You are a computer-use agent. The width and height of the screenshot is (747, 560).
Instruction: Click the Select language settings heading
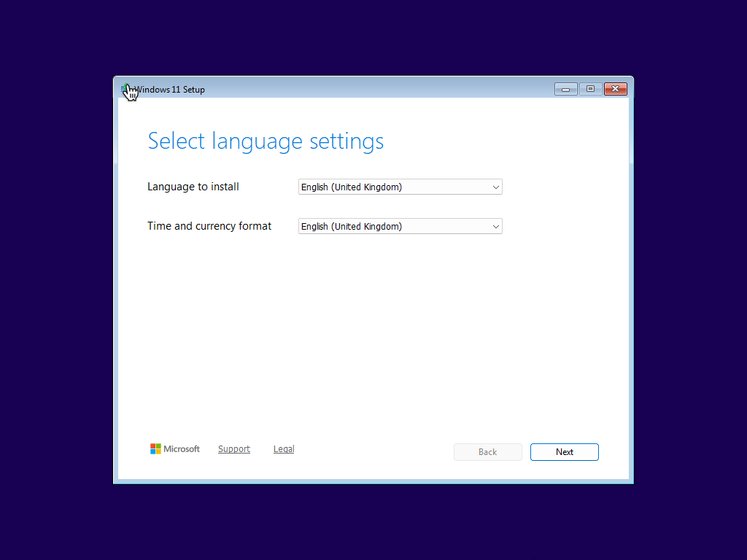click(266, 141)
